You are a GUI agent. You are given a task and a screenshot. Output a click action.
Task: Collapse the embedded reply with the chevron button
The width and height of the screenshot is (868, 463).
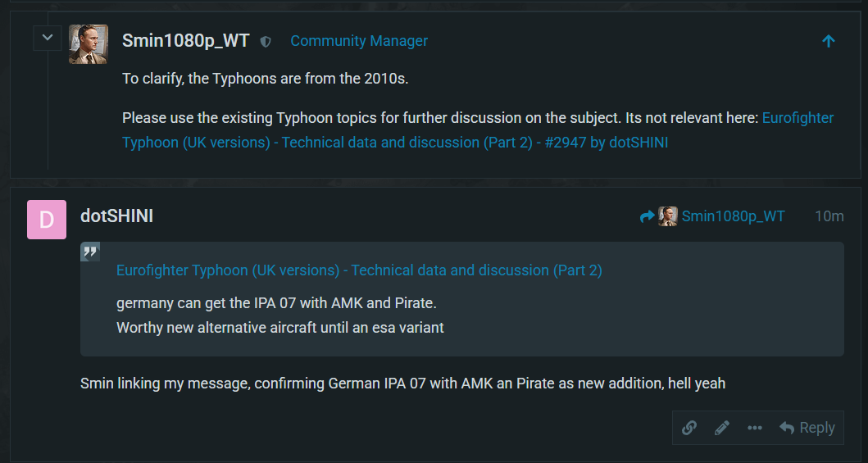[x=48, y=37]
